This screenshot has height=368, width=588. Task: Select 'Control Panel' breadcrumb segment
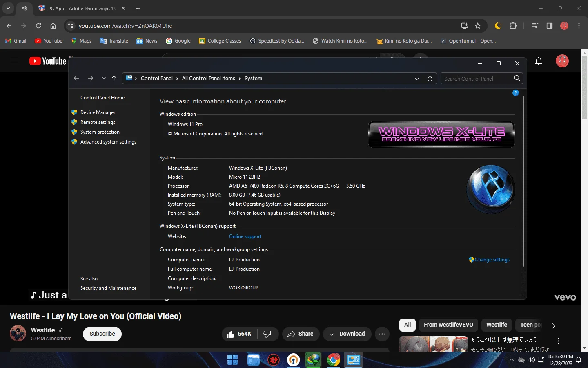pos(156,79)
